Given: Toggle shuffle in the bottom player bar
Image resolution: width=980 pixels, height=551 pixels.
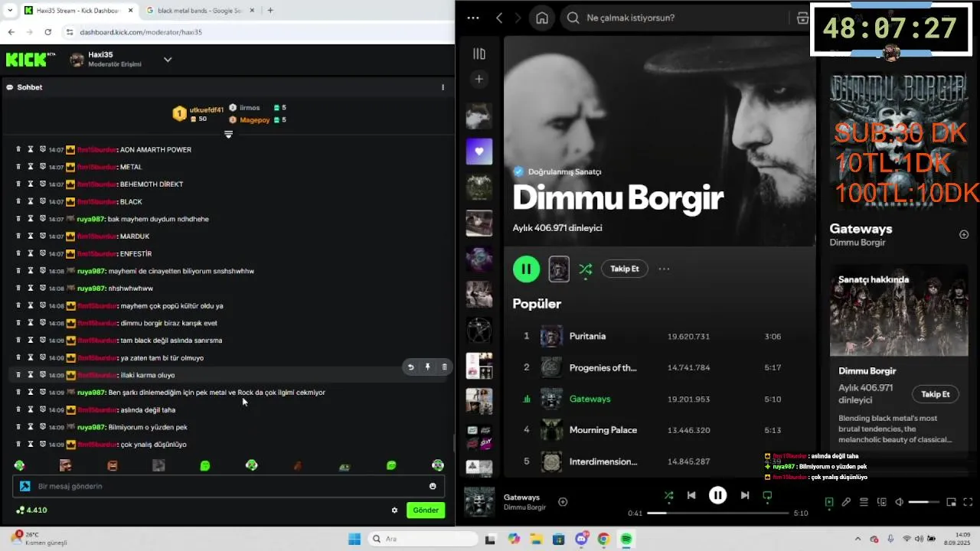Looking at the screenshot, I should coord(668,495).
